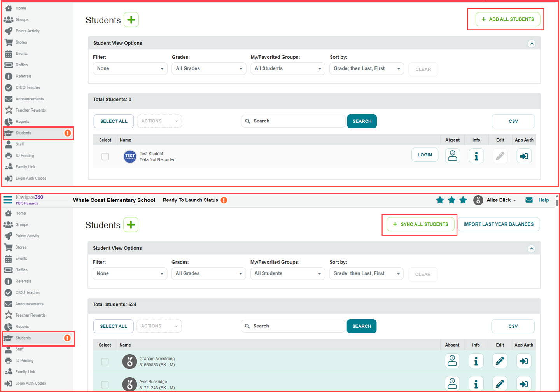
Task: Click the envelope mail icon beside Help
Action: (x=529, y=200)
